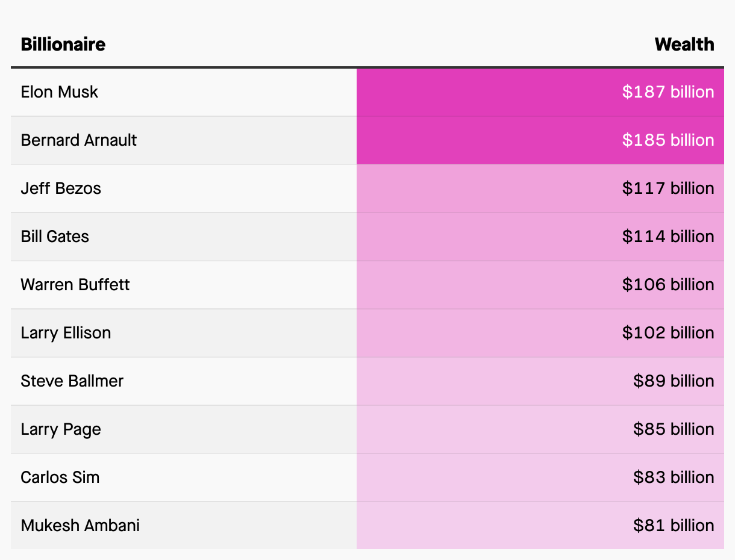Select the Larry Ellison name cell
The image size is (735, 560).
66,333
